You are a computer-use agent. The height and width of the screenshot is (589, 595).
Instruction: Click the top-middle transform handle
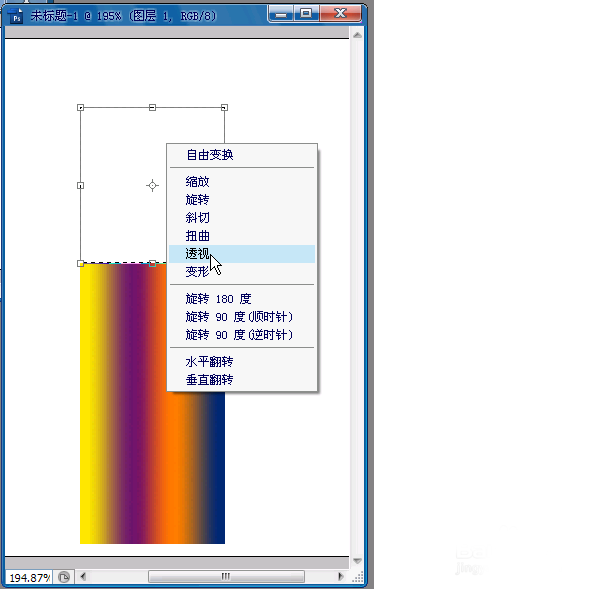pyautogui.click(x=152, y=107)
